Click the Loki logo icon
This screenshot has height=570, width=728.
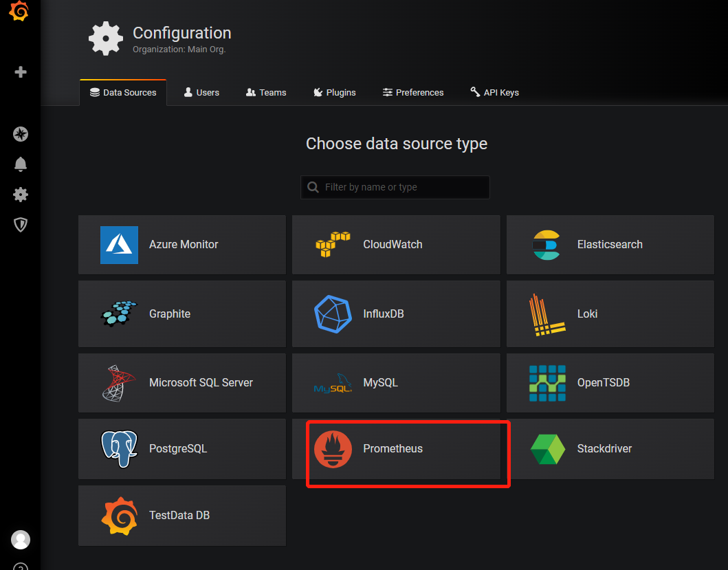(547, 314)
